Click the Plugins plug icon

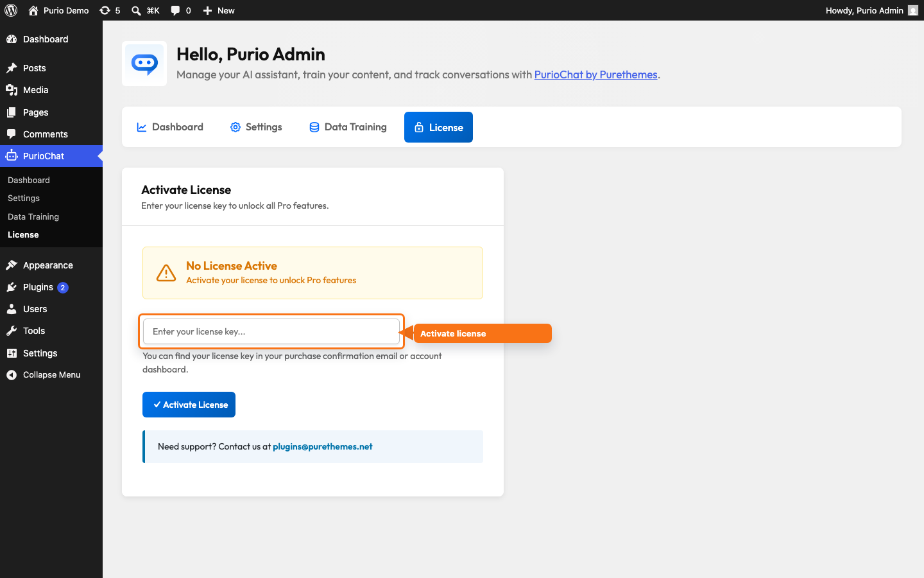12,287
